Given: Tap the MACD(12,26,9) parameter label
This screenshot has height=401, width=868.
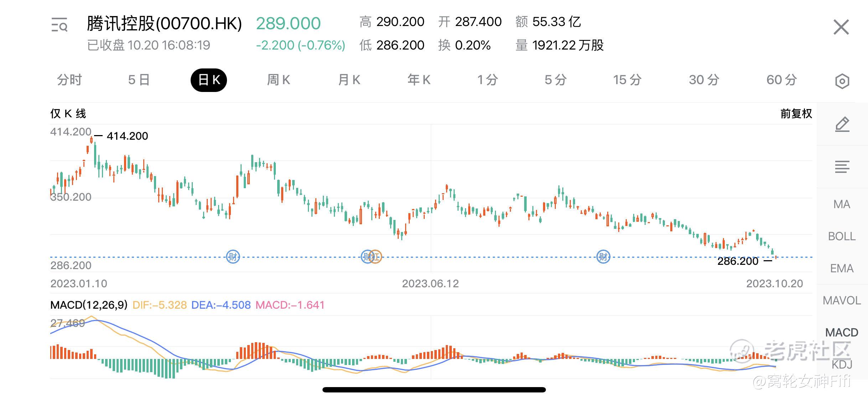Looking at the screenshot, I should point(89,305).
